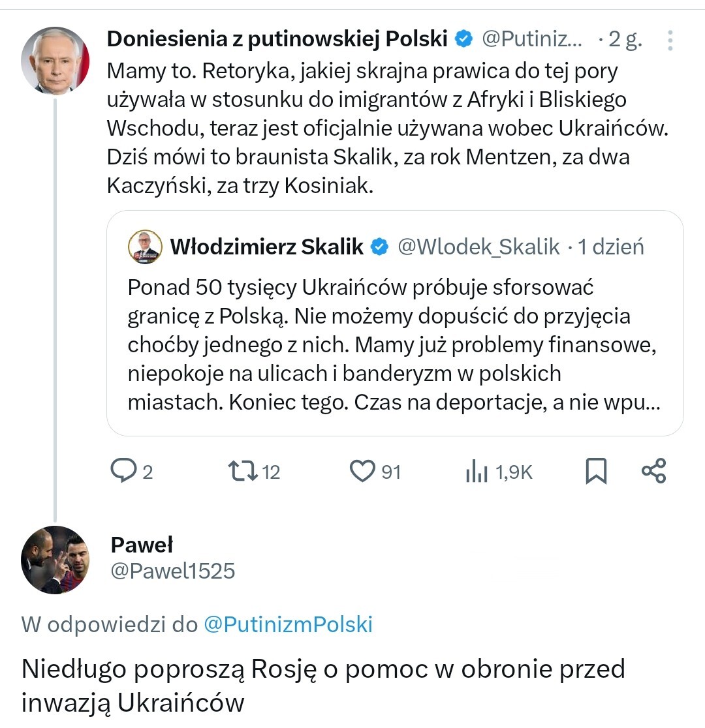The width and height of the screenshot is (705, 728).
Task: Bookmark this tweet
Action: tap(596, 471)
